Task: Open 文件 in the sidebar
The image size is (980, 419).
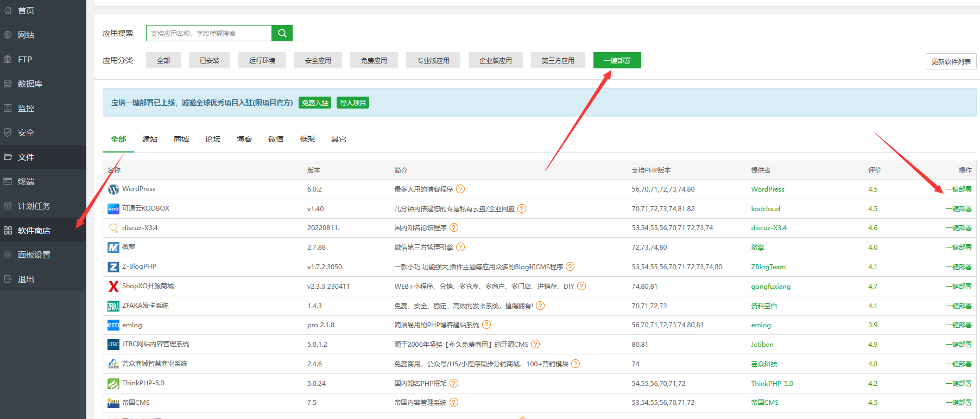Action: click(43, 157)
